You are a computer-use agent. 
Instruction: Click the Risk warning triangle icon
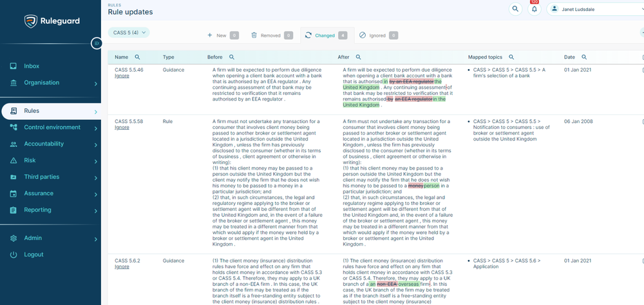click(13, 161)
